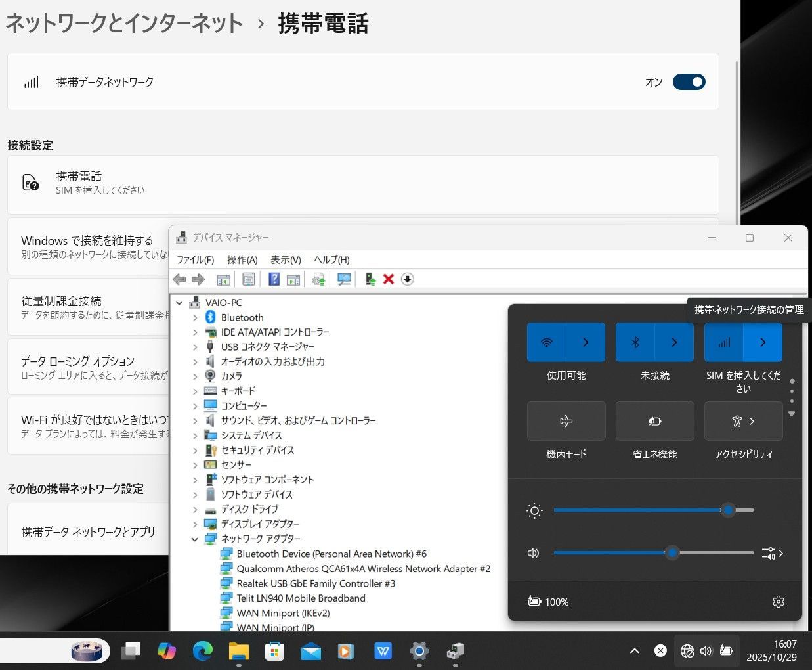
Task: Click the uninstall device red X icon
Action: [388, 279]
